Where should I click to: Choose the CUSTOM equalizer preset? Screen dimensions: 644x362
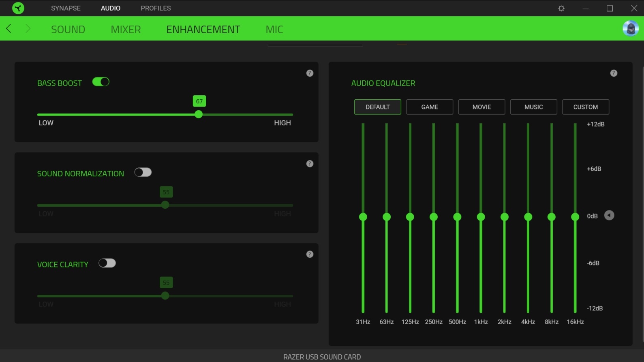(x=585, y=107)
